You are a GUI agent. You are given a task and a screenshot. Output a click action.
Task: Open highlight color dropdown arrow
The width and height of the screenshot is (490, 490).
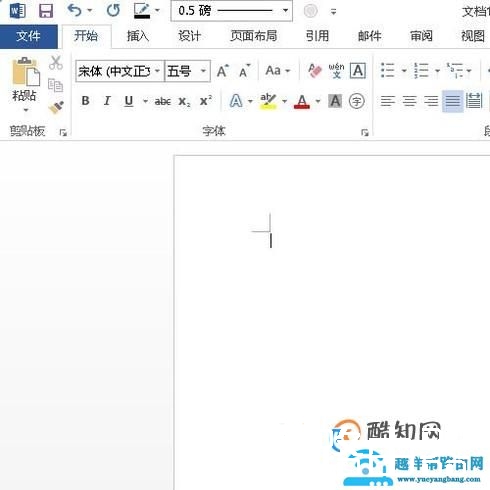(x=285, y=101)
